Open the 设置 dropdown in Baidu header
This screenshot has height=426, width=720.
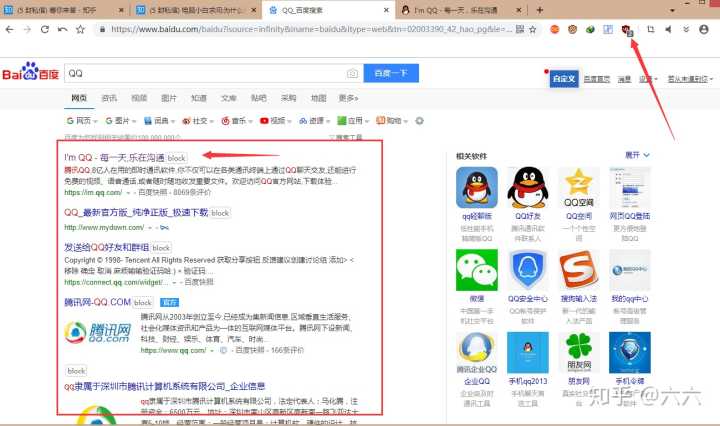(648, 79)
